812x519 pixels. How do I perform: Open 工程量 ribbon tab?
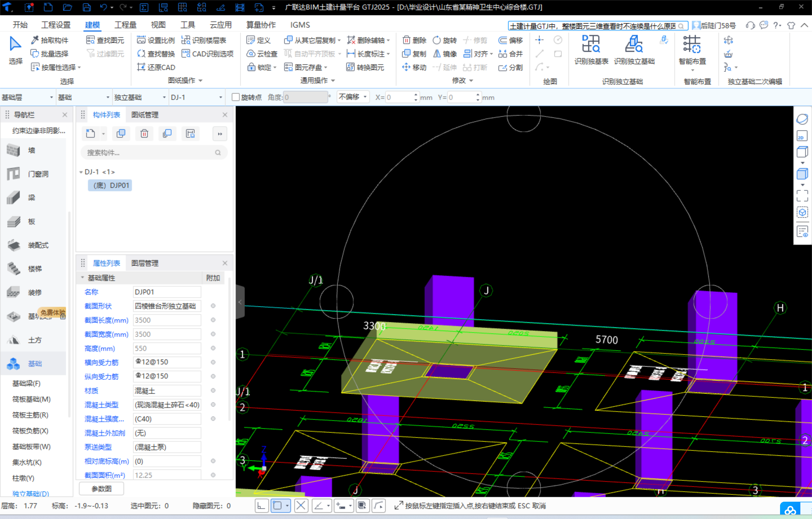(125, 25)
